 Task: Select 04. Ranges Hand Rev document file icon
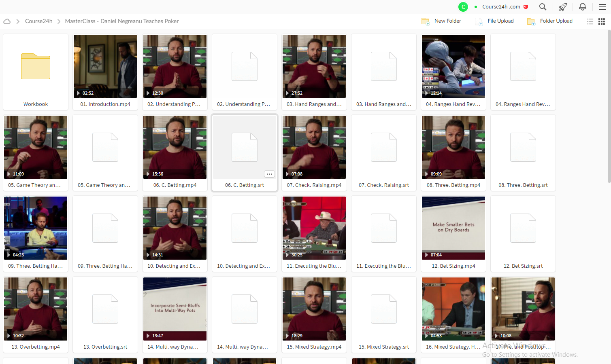523,66
